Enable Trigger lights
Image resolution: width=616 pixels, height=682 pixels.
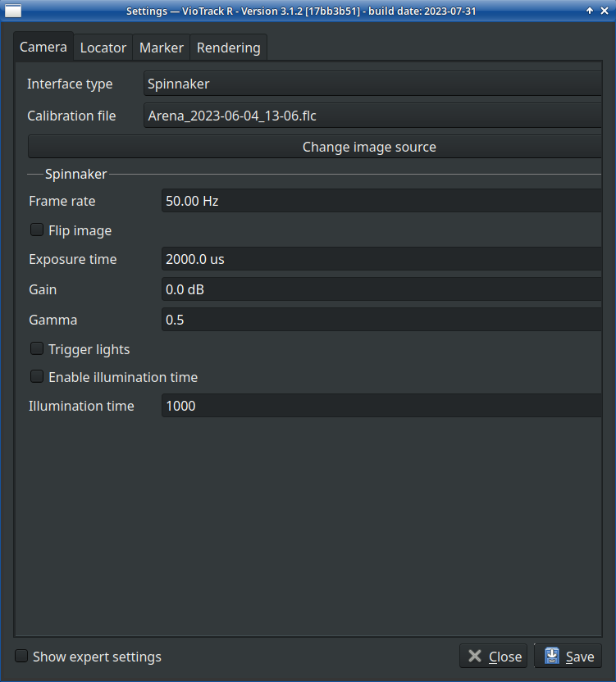coord(36,348)
